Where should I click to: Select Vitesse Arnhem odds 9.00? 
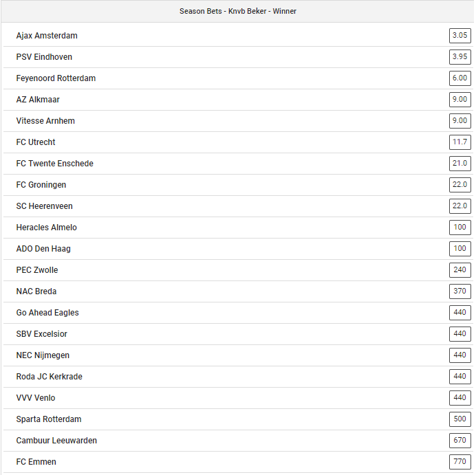pos(459,121)
